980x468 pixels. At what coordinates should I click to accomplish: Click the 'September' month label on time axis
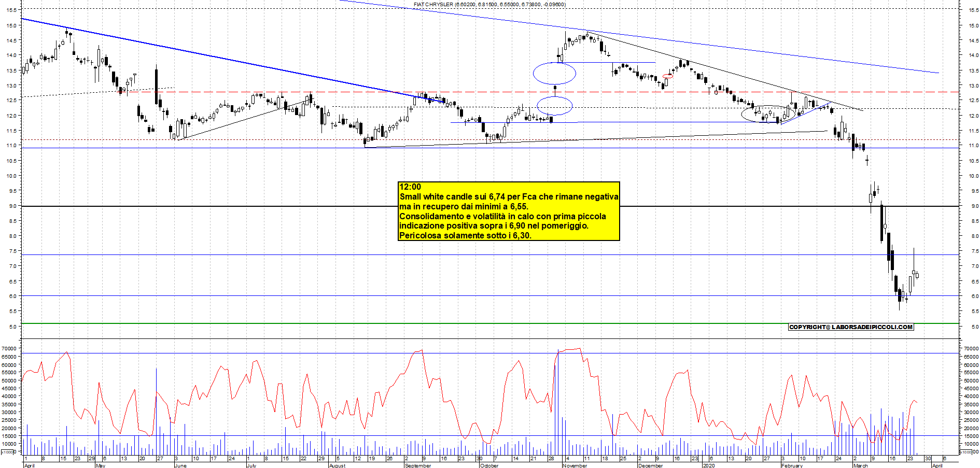(418, 465)
